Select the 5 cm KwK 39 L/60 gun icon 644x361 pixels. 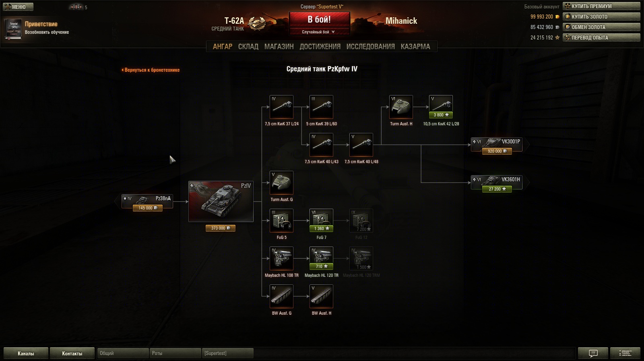pyautogui.click(x=321, y=107)
